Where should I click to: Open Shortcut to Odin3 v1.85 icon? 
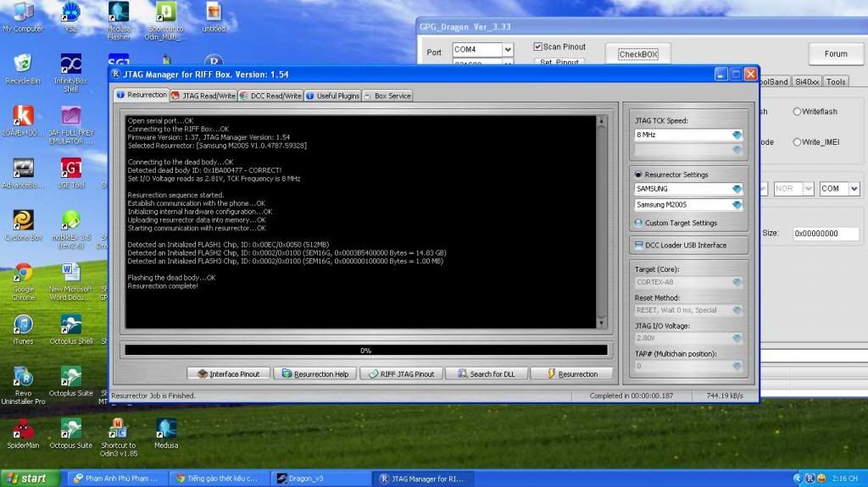tap(119, 438)
